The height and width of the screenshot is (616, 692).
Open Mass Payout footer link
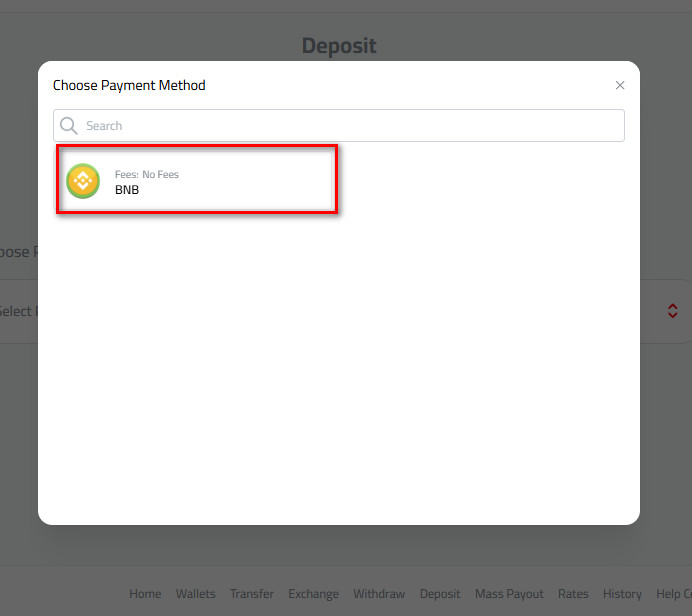pos(509,594)
